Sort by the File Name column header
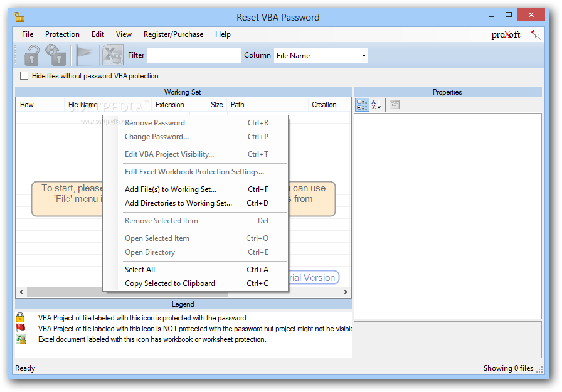Image resolution: width=562 pixels, height=392 pixels. 108,105
